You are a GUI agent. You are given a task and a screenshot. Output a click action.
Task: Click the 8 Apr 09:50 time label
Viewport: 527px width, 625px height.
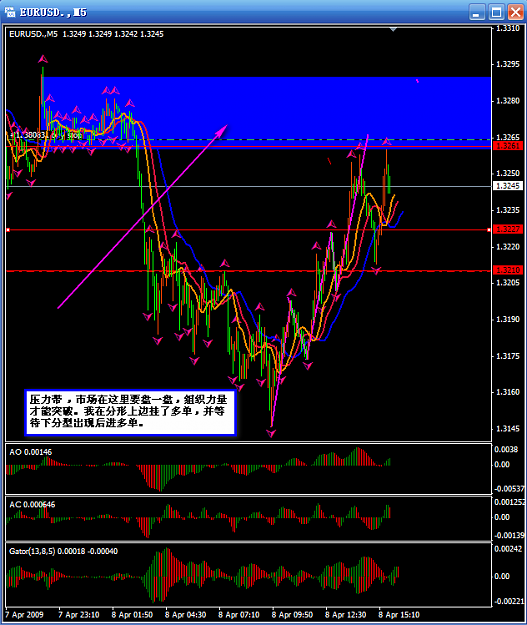click(x=292, y=615)
